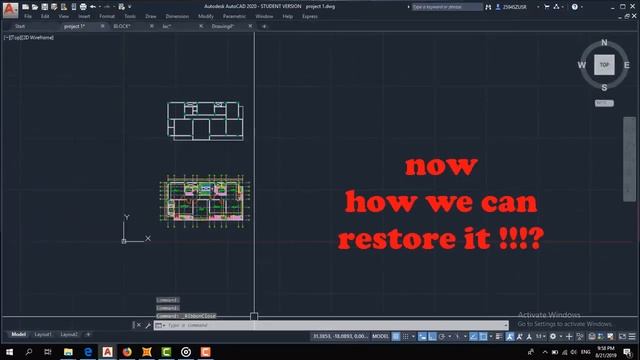Image resolution: width=640 pixels, height=360 pixels.
Task: Click the N compass direction on ViewCube
Action: tap(604, 42)
